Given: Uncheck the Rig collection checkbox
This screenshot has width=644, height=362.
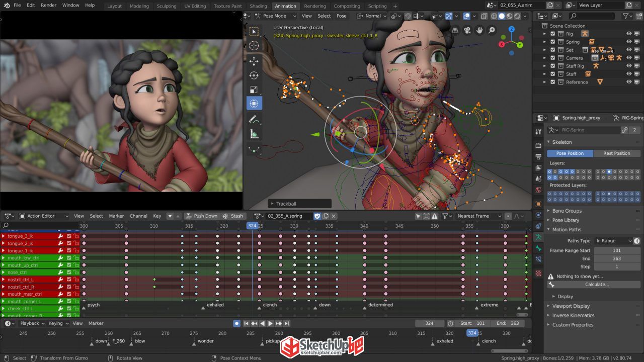Looking at the screenshot, I should pyautogui.click(x=552, y=34).
